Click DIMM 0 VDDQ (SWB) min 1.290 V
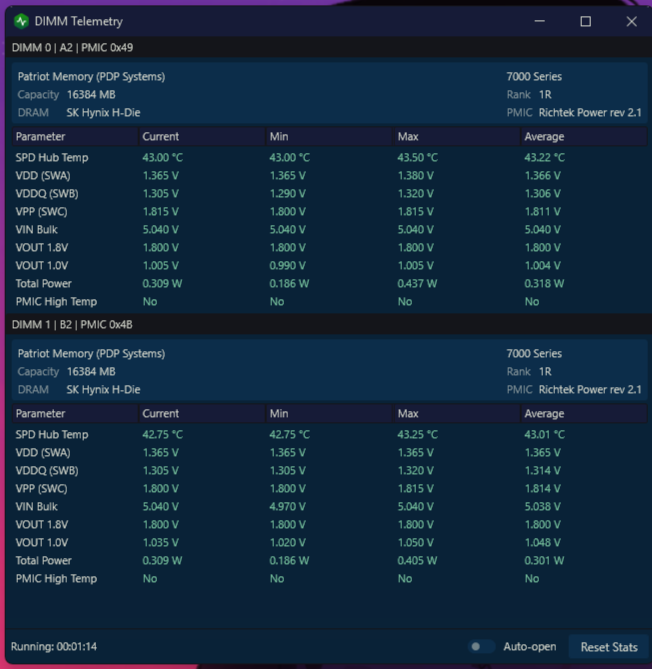 coord(288,193)
